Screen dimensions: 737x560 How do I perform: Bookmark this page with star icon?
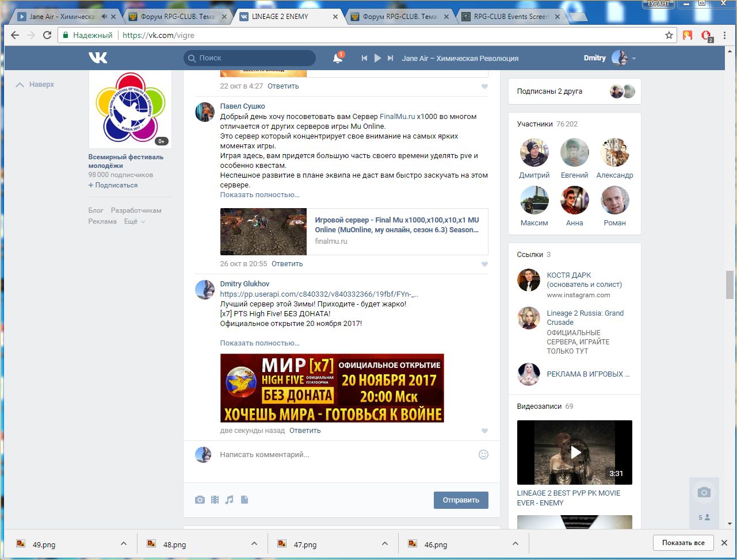[x=669, y=35]
